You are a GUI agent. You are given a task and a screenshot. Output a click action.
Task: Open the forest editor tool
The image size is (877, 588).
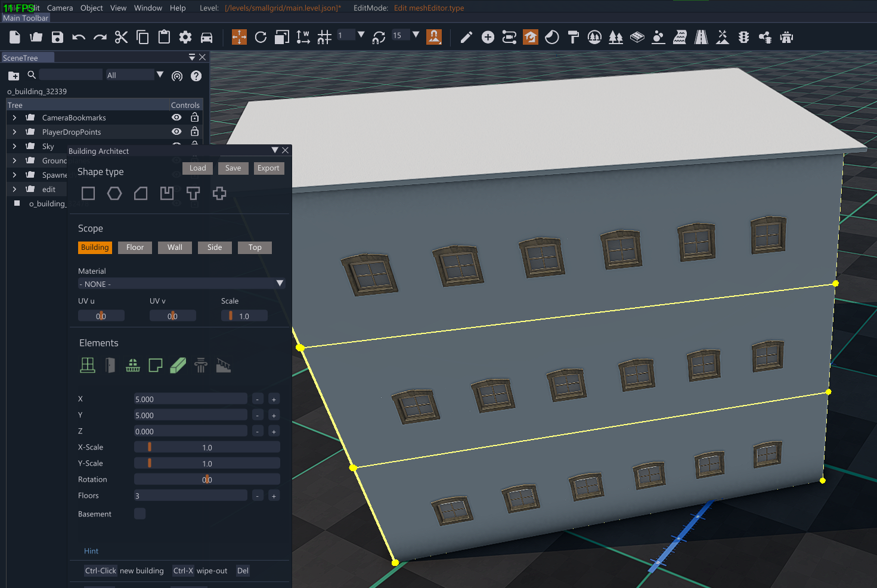point(616,38)
